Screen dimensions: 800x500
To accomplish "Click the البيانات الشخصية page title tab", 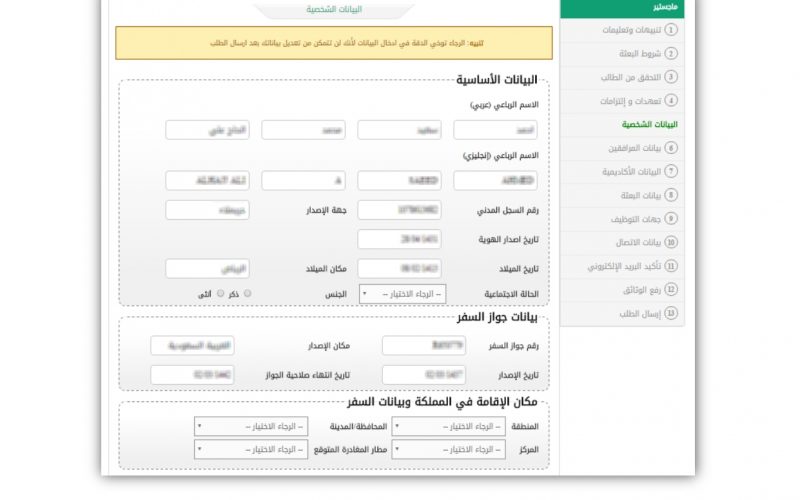I will [334, 9].
